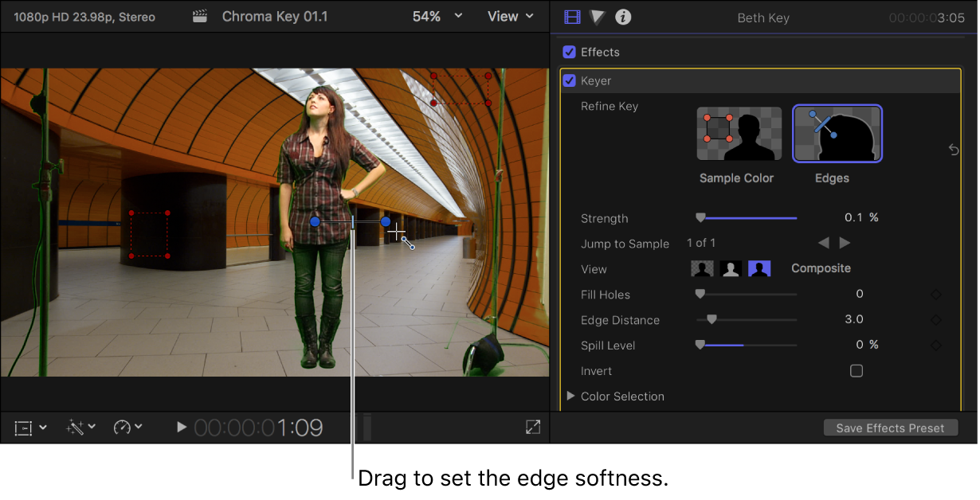Screen dimensions: 980x500
Task: Enable the Invert checkbox in Keyer
Action: (856, 370)
